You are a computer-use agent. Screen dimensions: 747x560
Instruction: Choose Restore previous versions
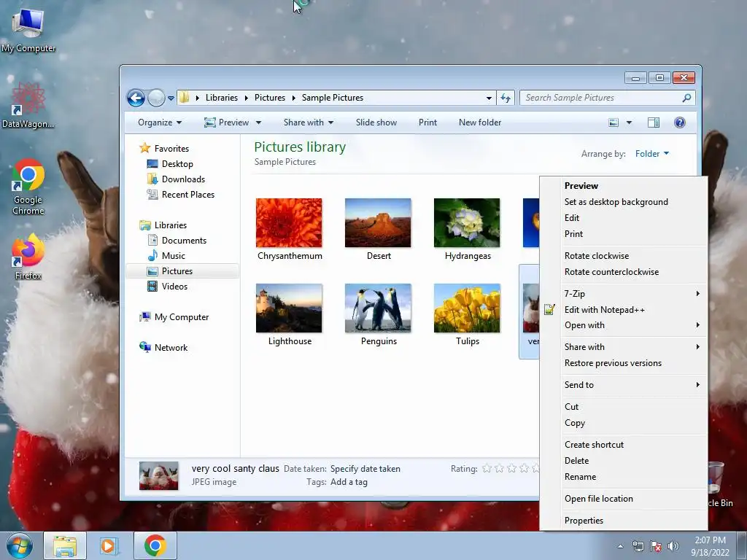tap(623, 363)
